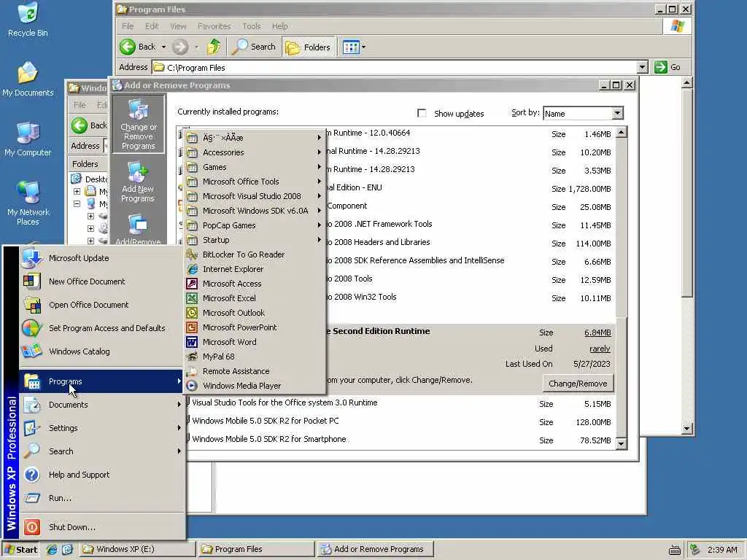Click Add or Remove Programs taskbar button
Screen dimensions: 747x560
tap(374, 549)
